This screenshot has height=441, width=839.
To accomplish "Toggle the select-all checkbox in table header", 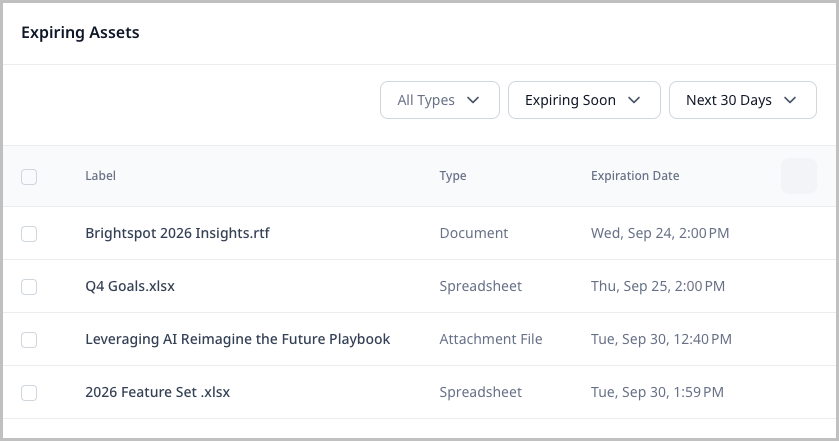I will (x=29, y=176).
